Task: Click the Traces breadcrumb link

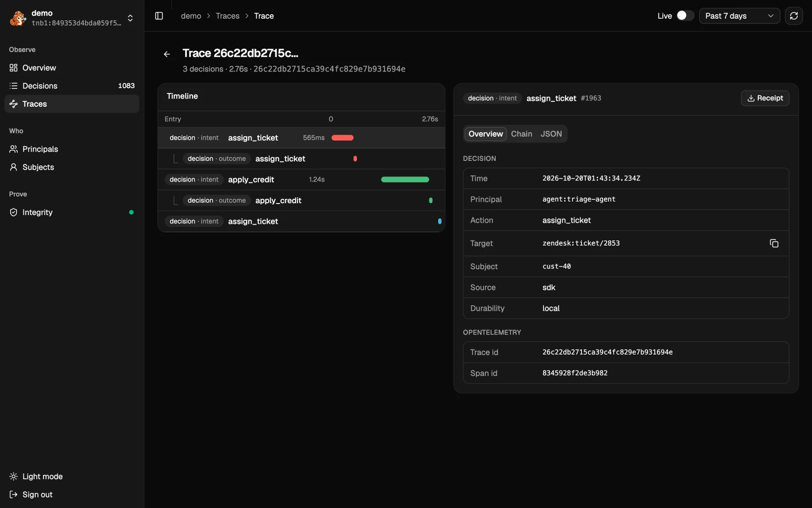Action: [228, 16]
